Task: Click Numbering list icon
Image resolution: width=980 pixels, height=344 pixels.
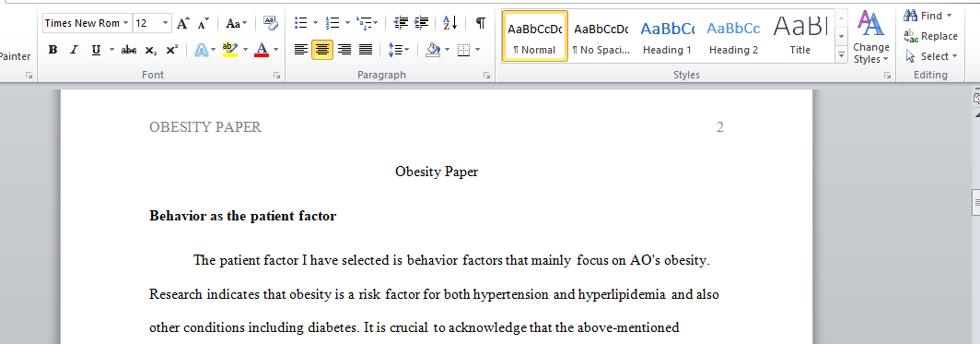Action: point(333,24)
